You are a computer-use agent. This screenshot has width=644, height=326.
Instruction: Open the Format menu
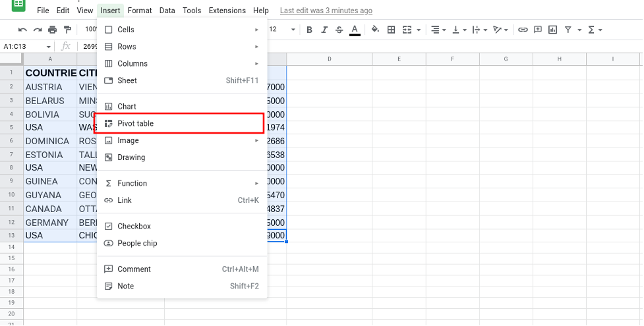[140, 11]
